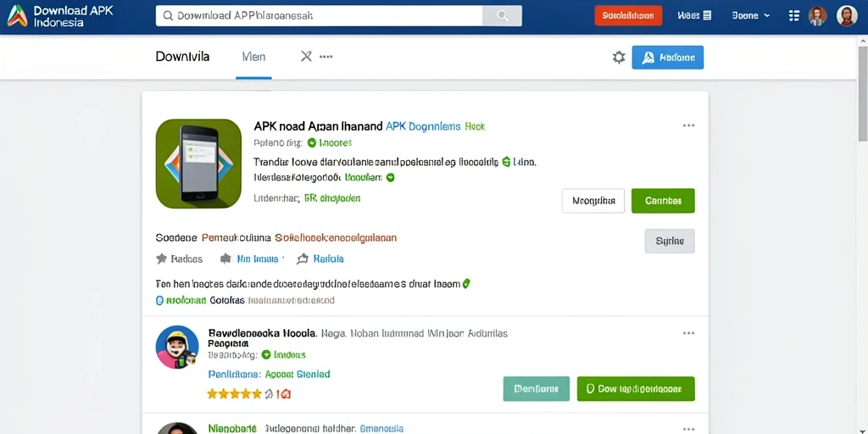Click the comment icon before Nn lmaia
Viewport: 868px width, 434px height.
tap(225, 259)
